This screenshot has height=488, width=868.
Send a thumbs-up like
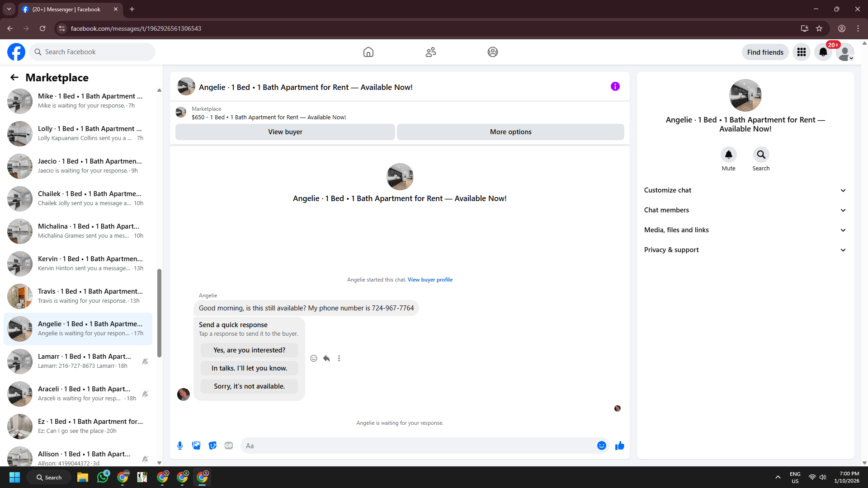tap(619, 446)
